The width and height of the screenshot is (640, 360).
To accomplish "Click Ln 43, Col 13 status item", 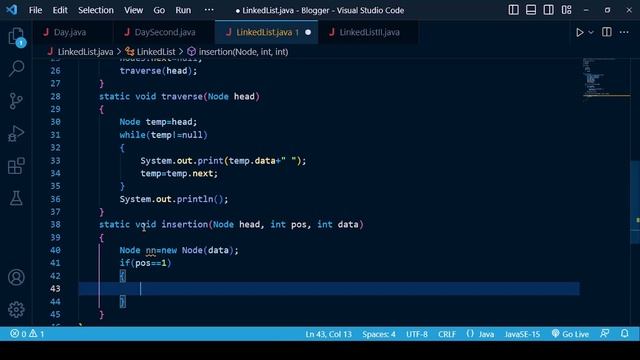I will tap(329, 334).
